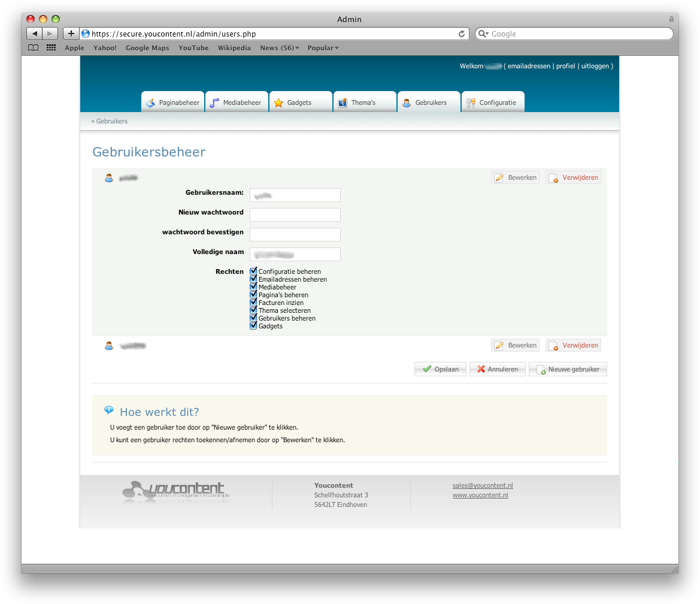Viewport: 700px width, 604px height.
Task: Click the first user's avatar icon
Action: click(x=109, y=178)
